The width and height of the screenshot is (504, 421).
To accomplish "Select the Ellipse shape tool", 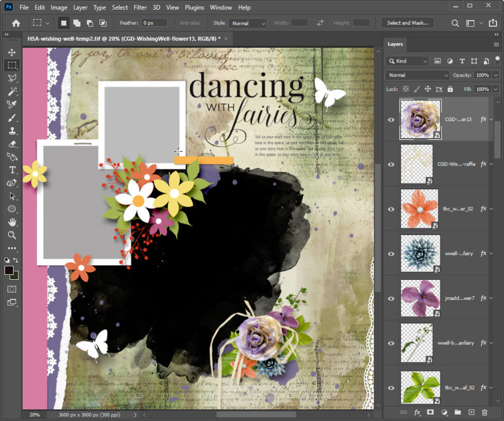I will pos(12,209).
